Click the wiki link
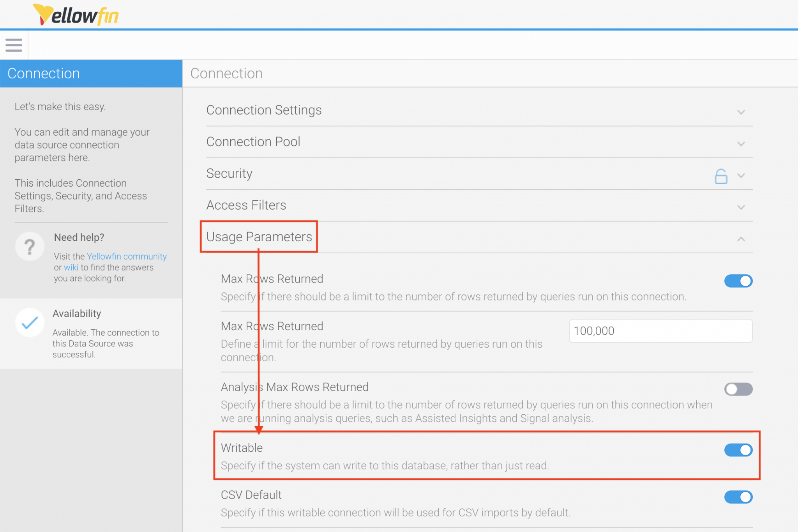 pos(71,267)
